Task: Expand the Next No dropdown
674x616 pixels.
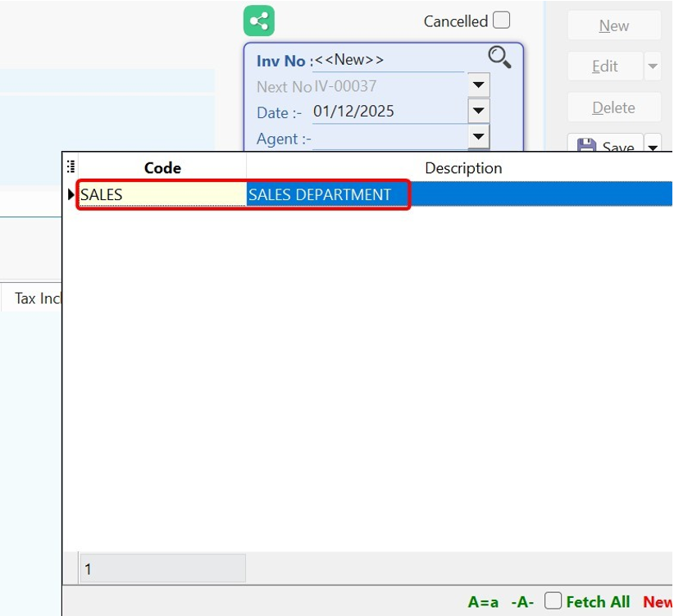Action: point(478,84)
